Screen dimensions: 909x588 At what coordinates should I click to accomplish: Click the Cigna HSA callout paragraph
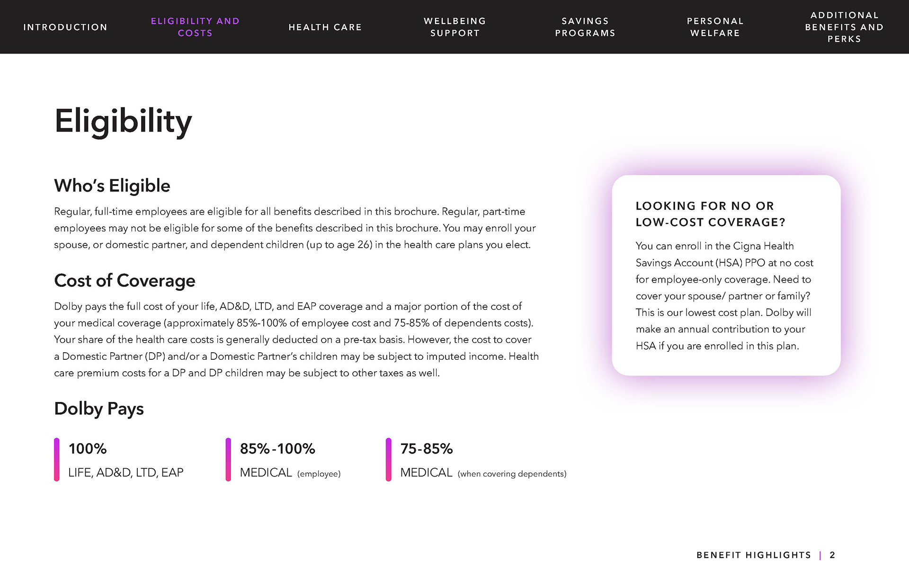point(724,296)
